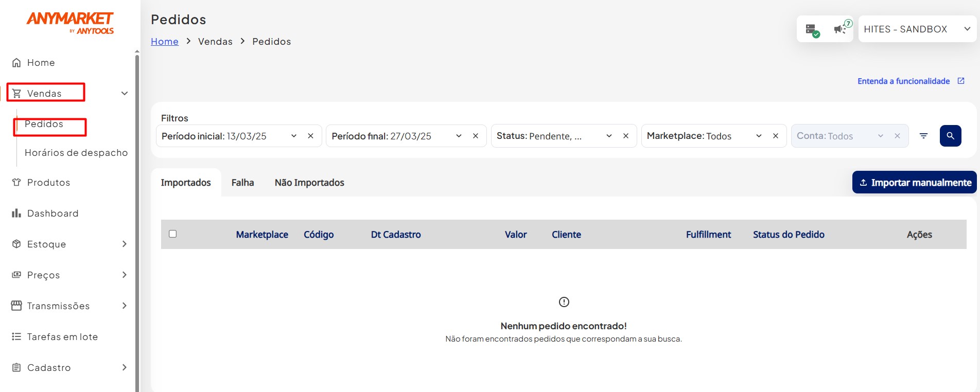Click the blue search magnifier button
980x392 pixels.
coord(951,136)
